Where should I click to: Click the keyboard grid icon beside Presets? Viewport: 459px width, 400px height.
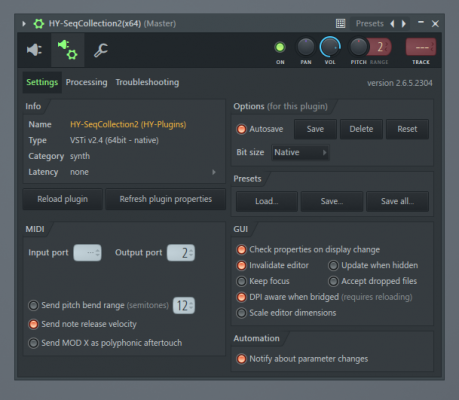click(340, 24)
